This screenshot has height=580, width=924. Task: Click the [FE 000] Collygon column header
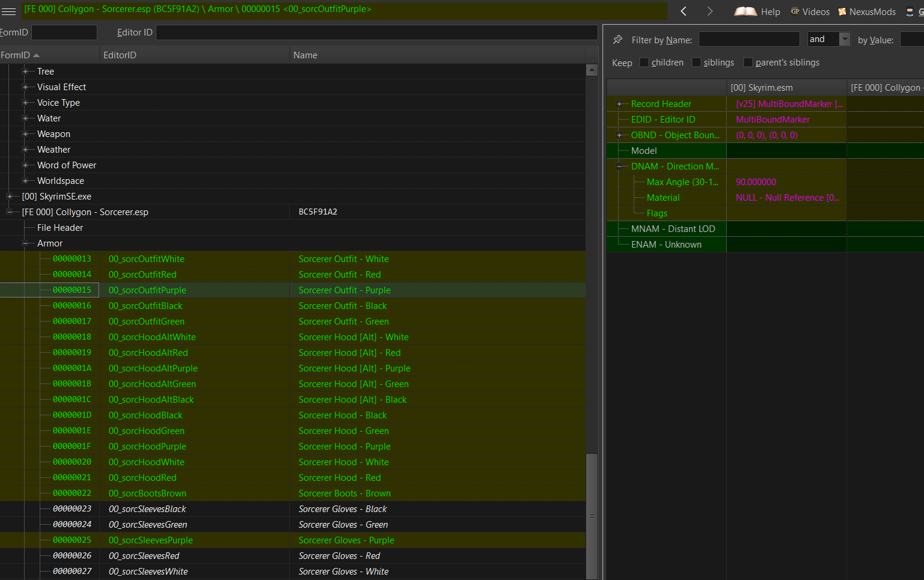(x=886, y=88)
